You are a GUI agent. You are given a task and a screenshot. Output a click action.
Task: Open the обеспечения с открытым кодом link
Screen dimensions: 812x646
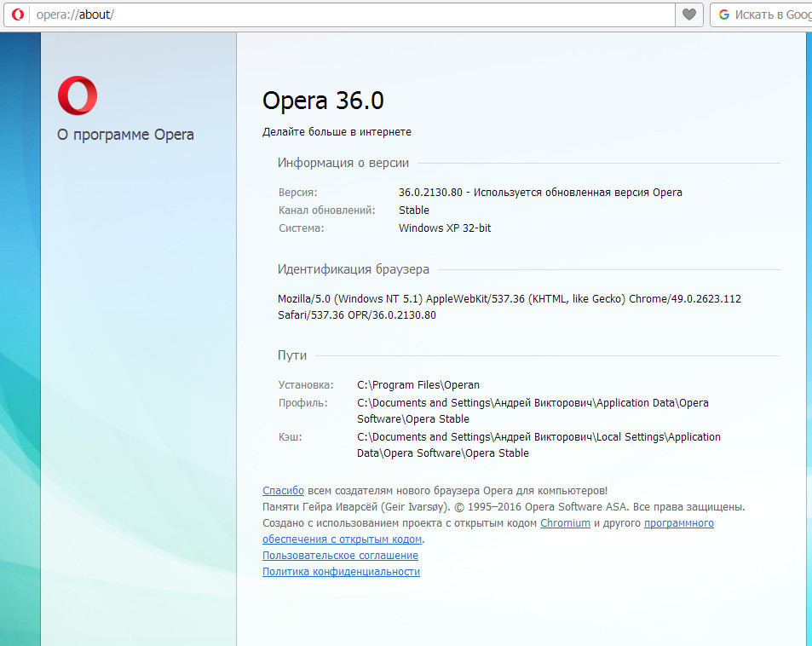343,539
